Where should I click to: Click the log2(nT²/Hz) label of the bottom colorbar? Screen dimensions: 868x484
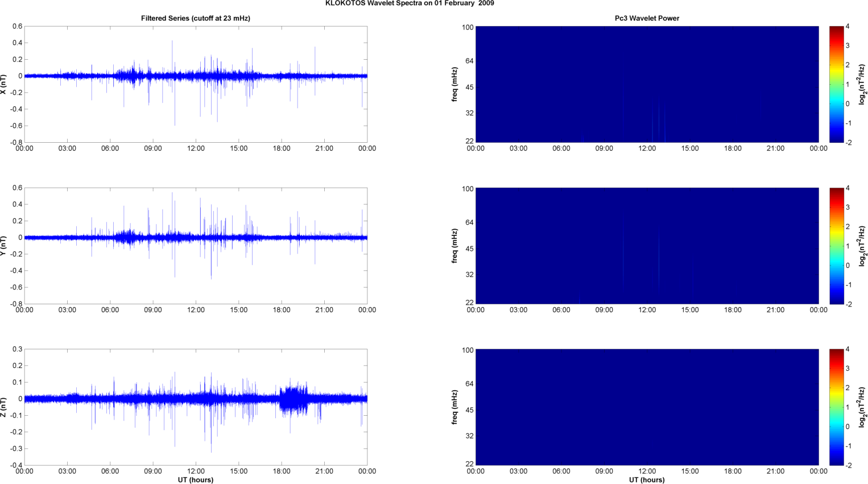862,407
